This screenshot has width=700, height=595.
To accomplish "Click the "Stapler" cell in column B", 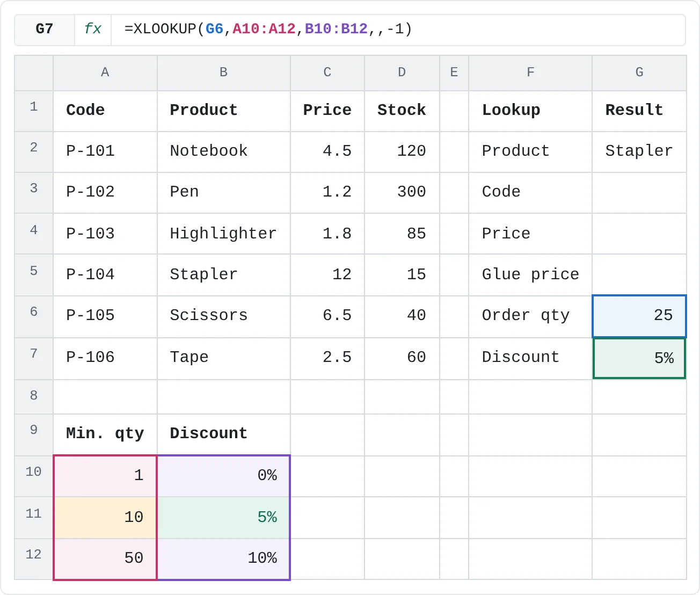I will (224, 274).
